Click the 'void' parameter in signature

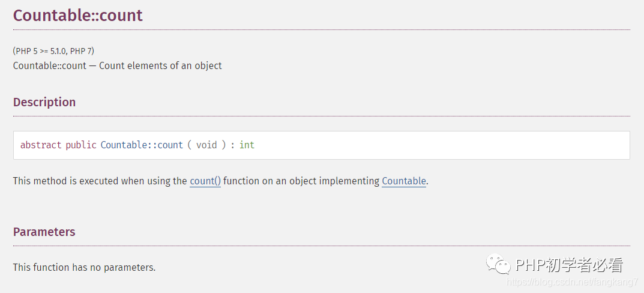(206, 145)
